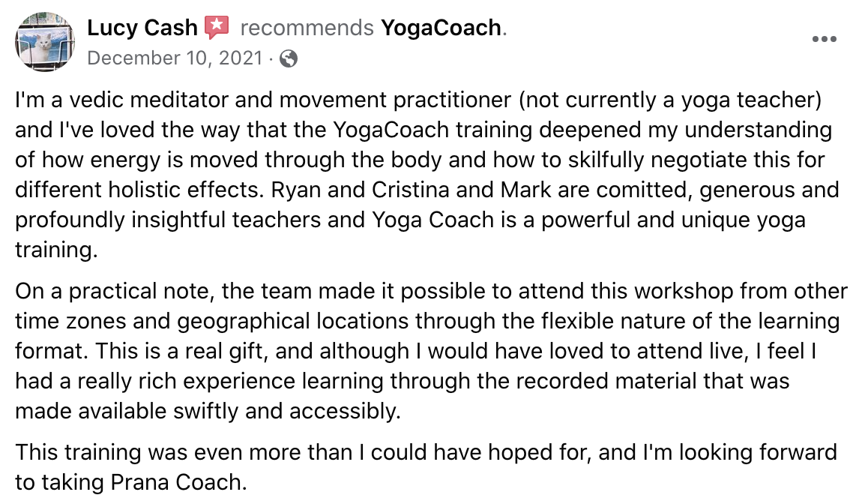Image resolution: width=868 pixels, height=504 pixels.
Task: Click the red star recommendation badge
Action: tap(217, 27)
